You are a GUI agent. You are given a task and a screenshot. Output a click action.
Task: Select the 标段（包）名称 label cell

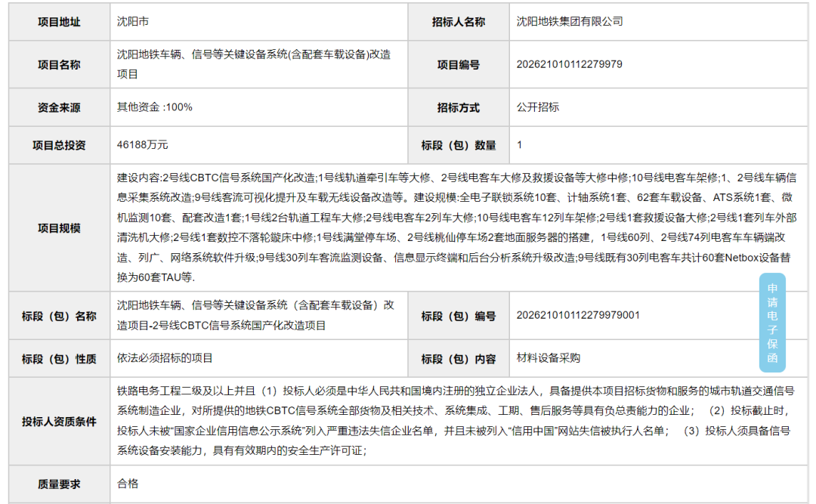coord(60,316)
